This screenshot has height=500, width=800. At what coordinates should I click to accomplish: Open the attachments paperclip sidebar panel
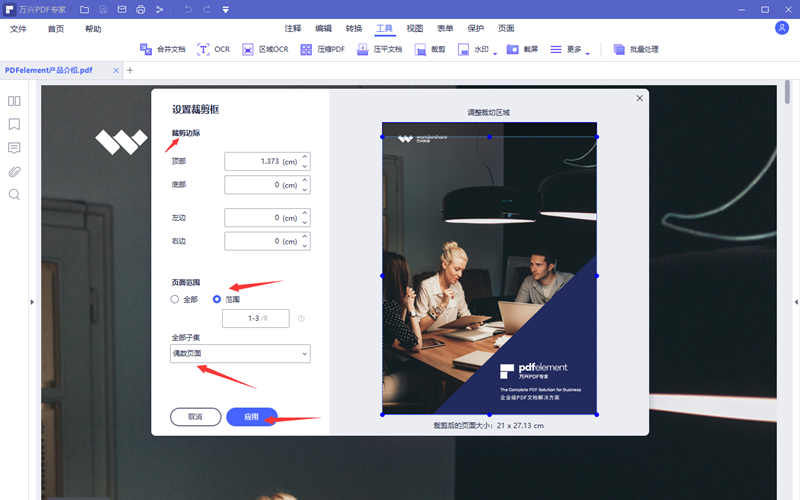(x=14, y=171)
